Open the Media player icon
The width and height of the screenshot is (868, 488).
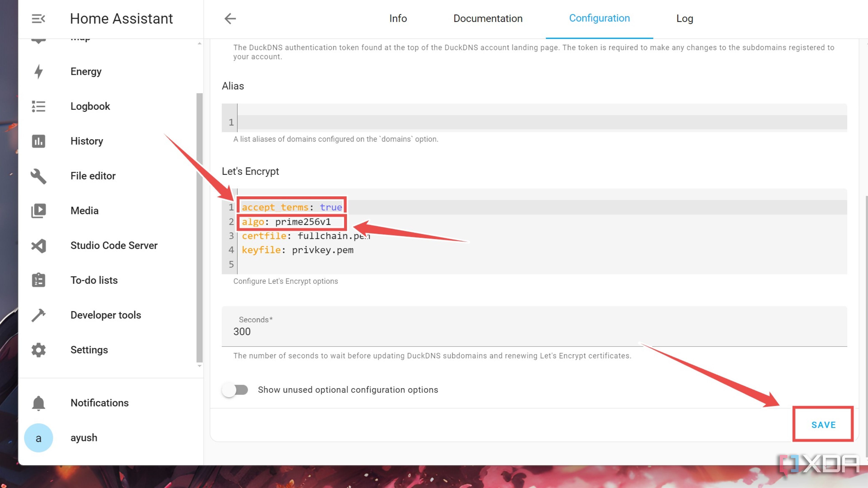tap(38, 211)
